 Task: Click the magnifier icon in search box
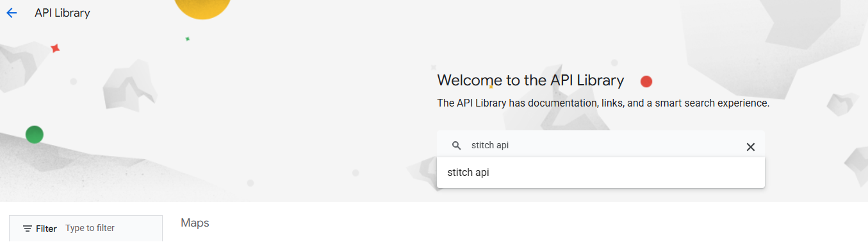[x=456, y=146]
